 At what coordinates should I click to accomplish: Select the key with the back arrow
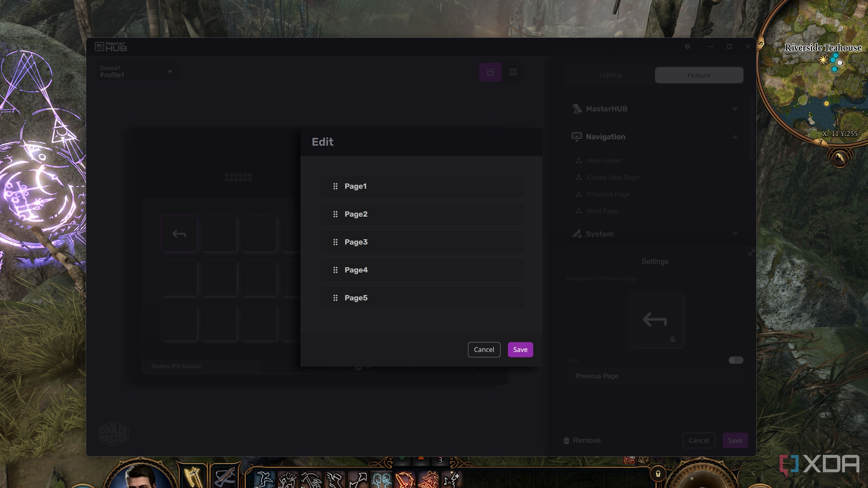coord(179,234)
